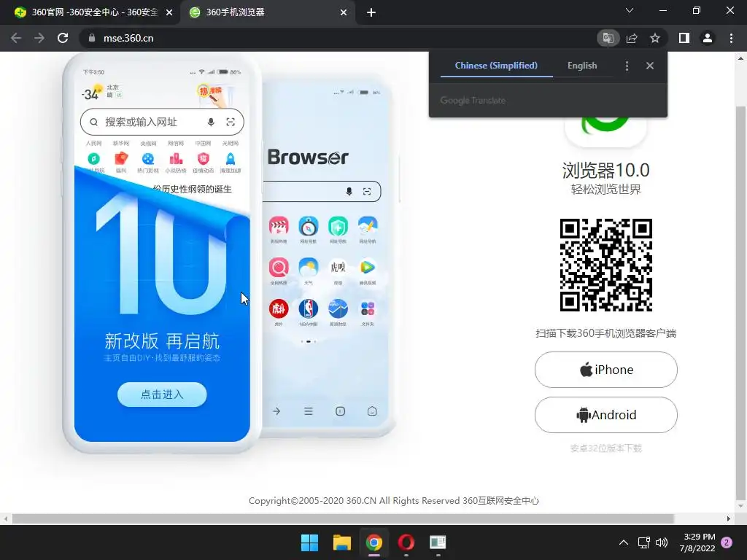
Task: Open Chrome three-dot menu
Action: 731,38
